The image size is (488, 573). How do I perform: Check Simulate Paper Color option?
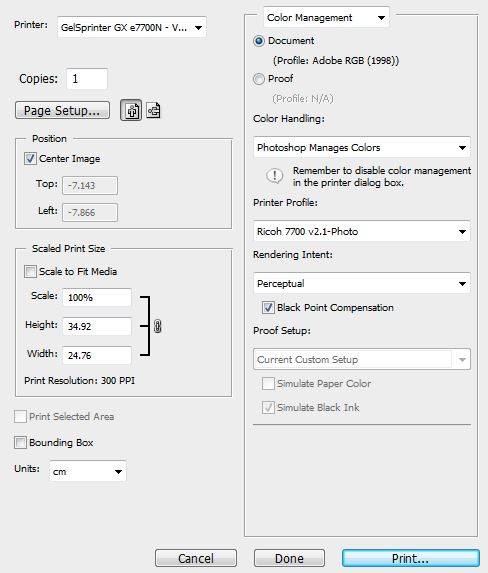pyautogui.click(x=268, y=384)
